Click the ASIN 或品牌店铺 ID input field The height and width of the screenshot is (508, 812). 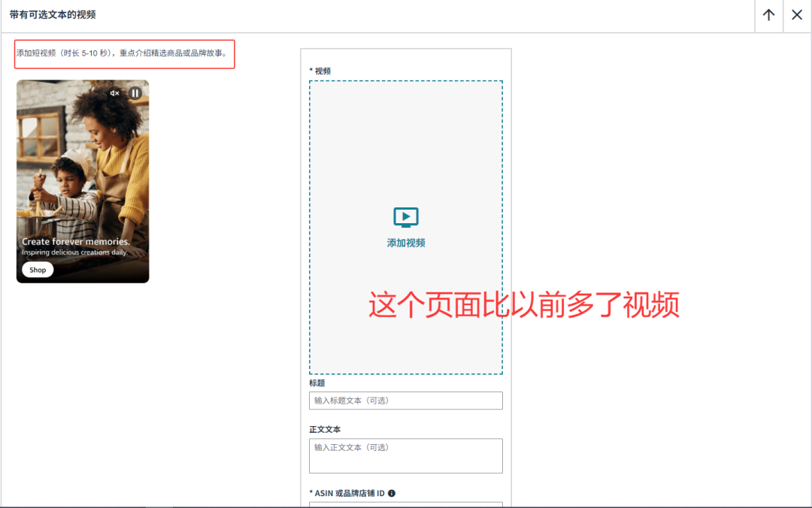[x=406, y=505]
